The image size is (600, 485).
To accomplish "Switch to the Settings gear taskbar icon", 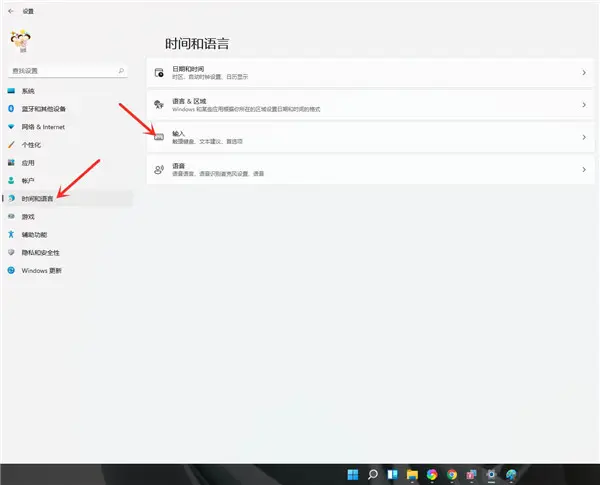I will coord(491,475).
